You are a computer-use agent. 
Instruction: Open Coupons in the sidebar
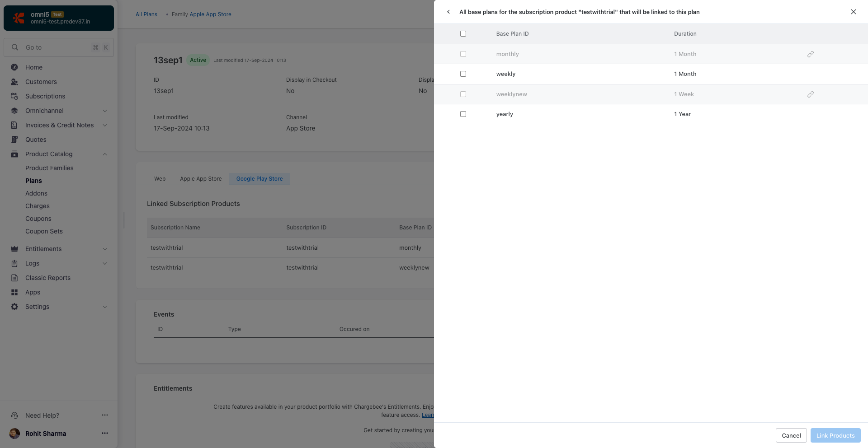click(x=38, y=219)
